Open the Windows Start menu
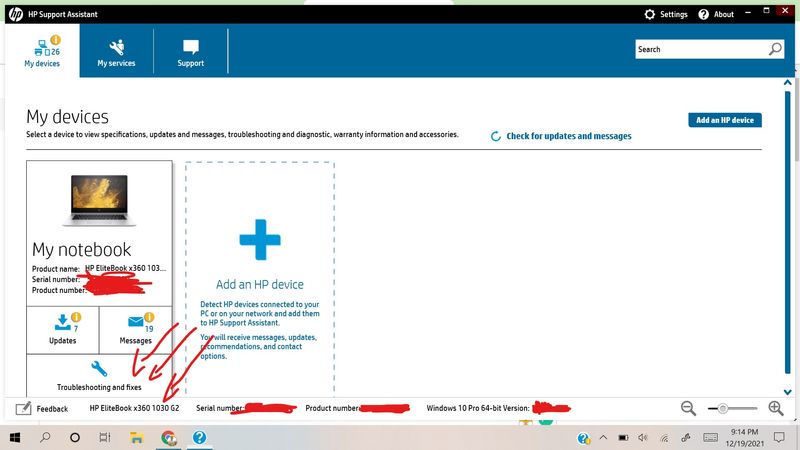The image size is (800, 450). coord(15,438)
